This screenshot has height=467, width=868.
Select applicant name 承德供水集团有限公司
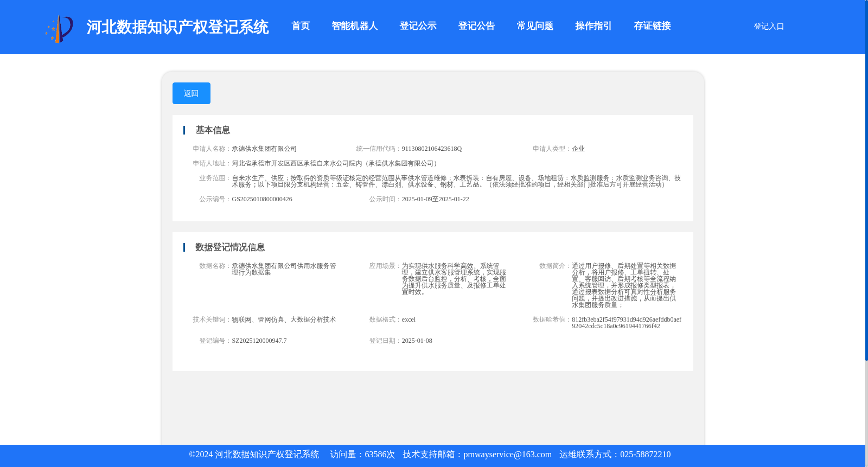(x=264, y=149)
